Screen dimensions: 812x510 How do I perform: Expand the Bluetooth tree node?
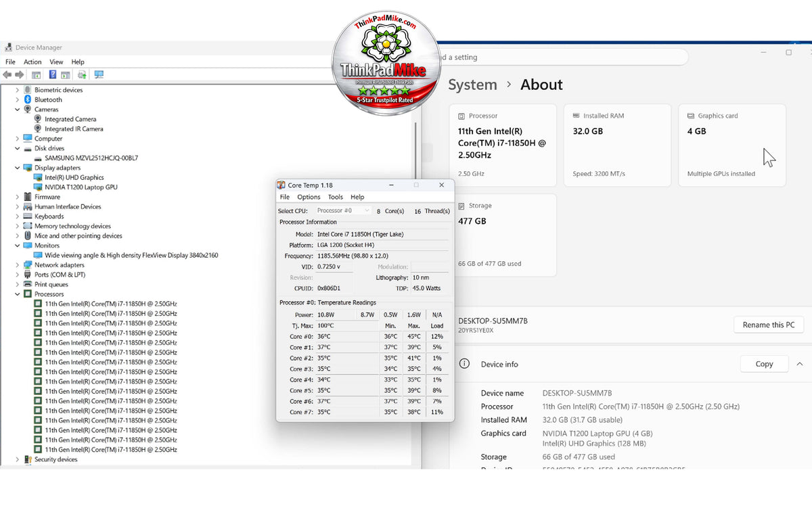18,99
